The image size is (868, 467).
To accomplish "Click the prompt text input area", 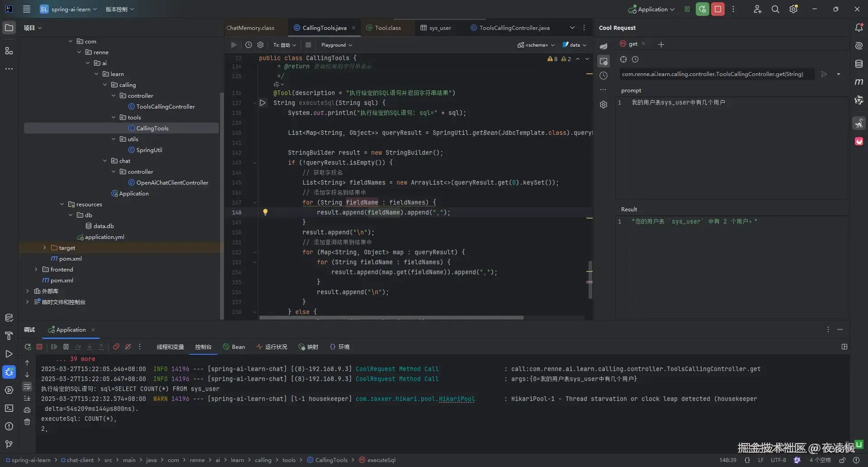I will (x=731, y=148).
